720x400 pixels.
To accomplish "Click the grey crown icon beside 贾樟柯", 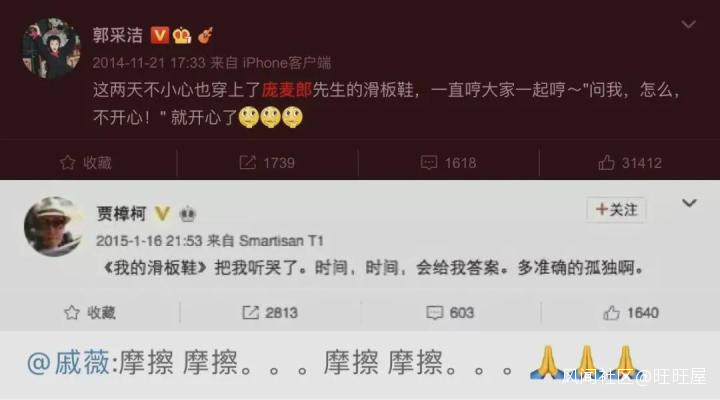I will (187, 214).
